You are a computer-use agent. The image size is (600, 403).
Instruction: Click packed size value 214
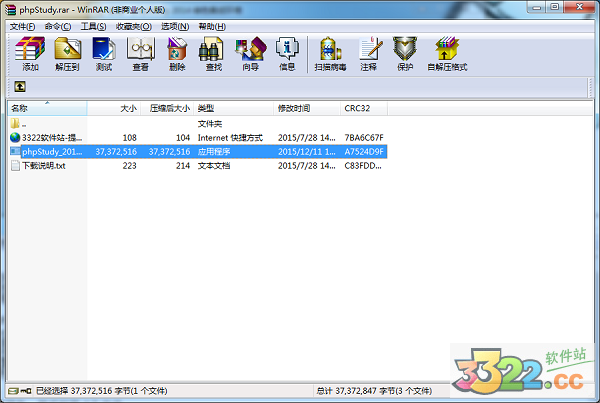(183, 166)
